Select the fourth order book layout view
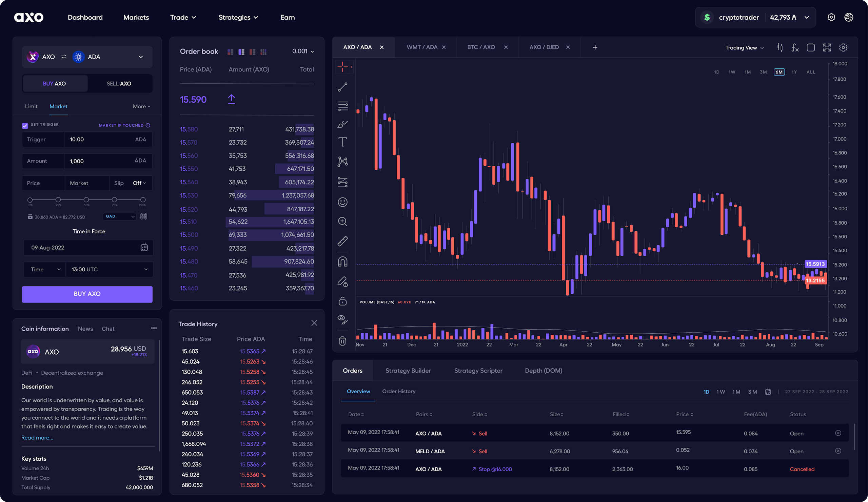 click(x=263, y=52)
